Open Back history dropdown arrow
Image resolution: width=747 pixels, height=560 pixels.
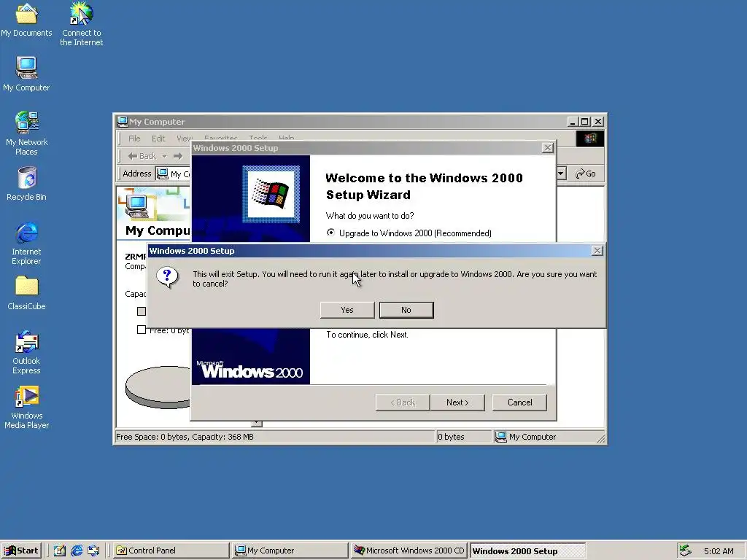pyautogui.click(x=164, y=156)
